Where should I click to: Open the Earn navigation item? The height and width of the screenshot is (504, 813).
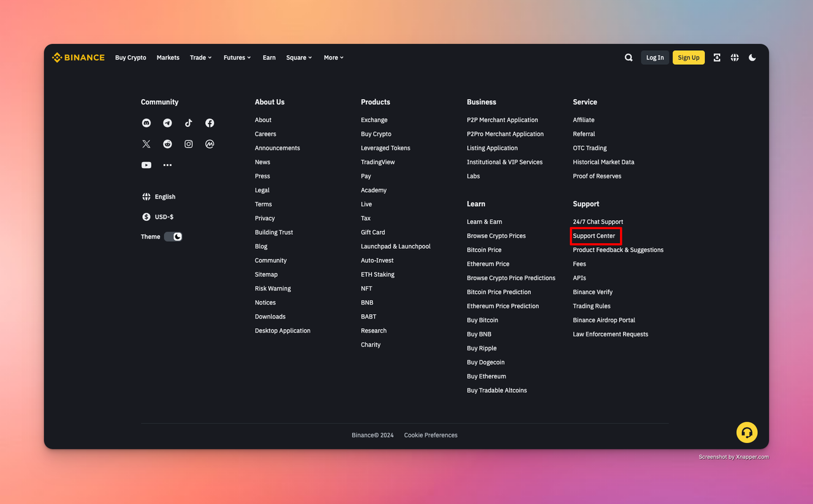click(269, 58)
